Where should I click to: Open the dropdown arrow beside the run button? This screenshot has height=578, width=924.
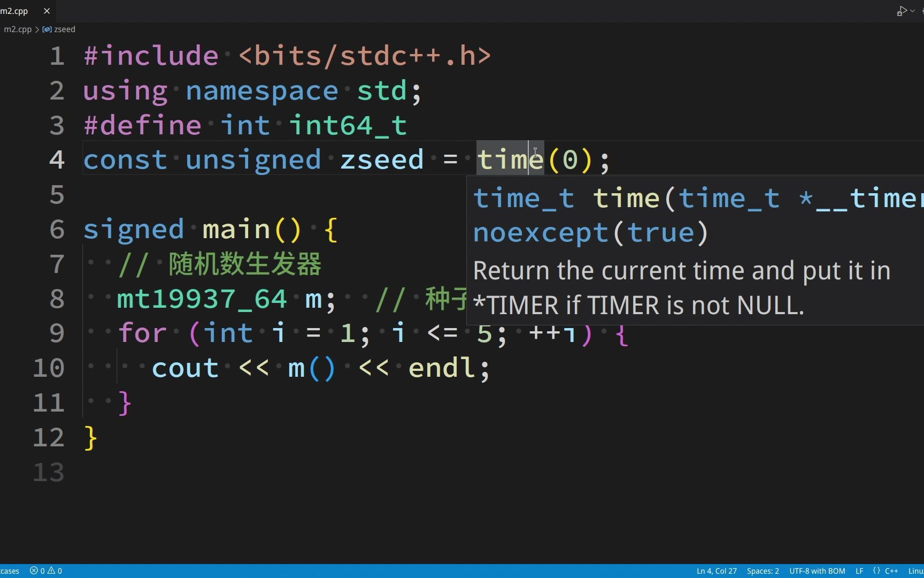(x=913, y=11)
